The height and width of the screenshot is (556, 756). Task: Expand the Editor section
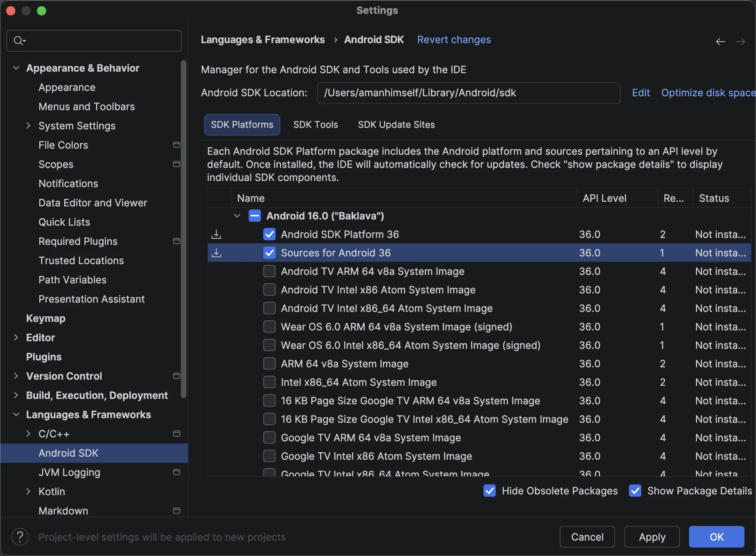pos(16,337)
